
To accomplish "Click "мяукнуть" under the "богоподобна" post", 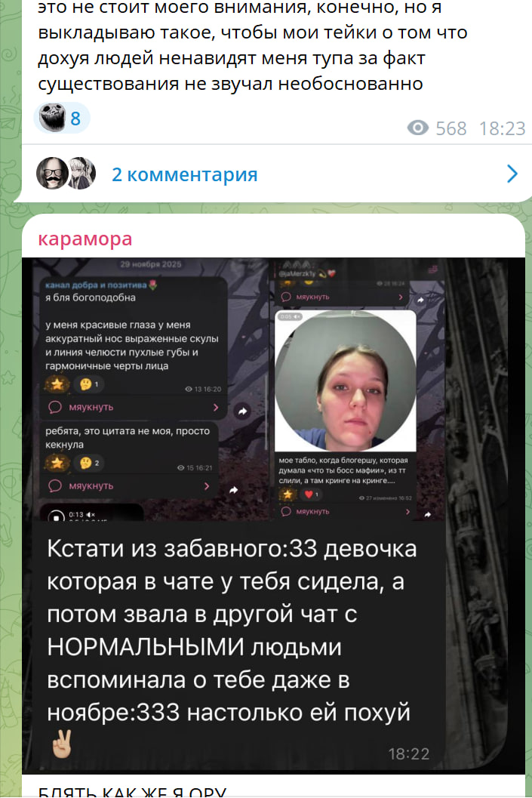I will click(91, 407).
